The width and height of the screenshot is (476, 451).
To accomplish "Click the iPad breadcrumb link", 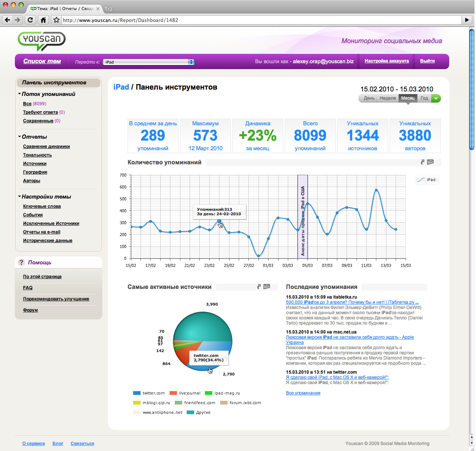I will pos(121,87).
